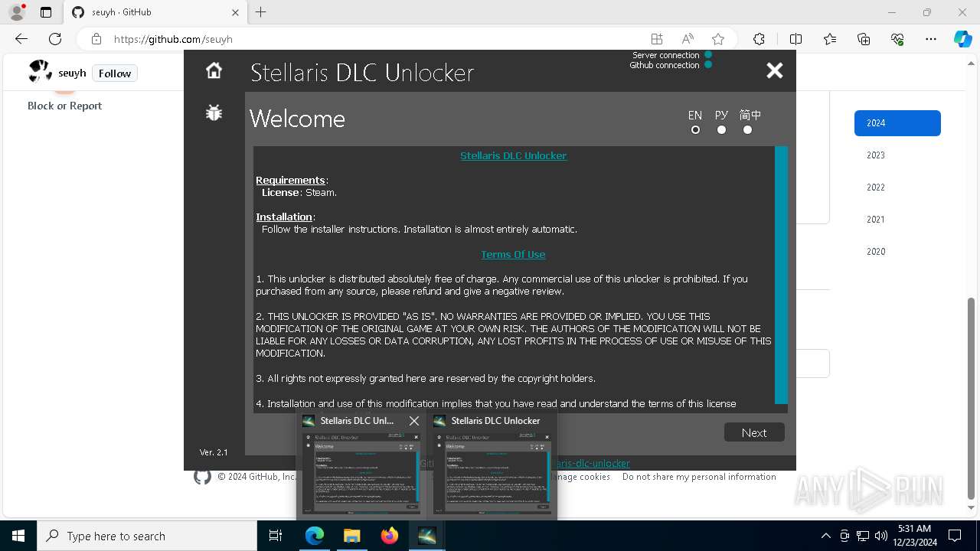
Task: Follow the seuyh GitHub user
Action: click(115, 73)
